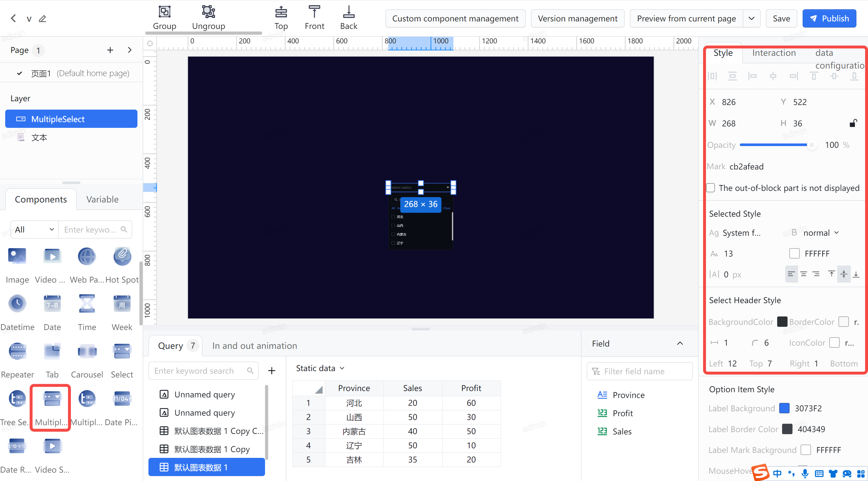This screenshot has width=868, height=481.
Task: Open the All category dropdown
Action: point(34,230)
